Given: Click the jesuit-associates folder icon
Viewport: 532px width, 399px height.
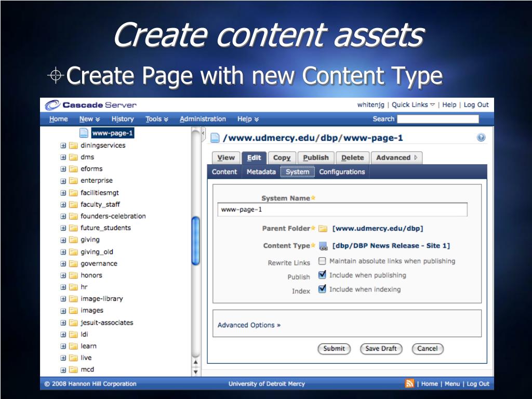Looking at the screenshot, I should pyautogui.click(x=73, y=323).
